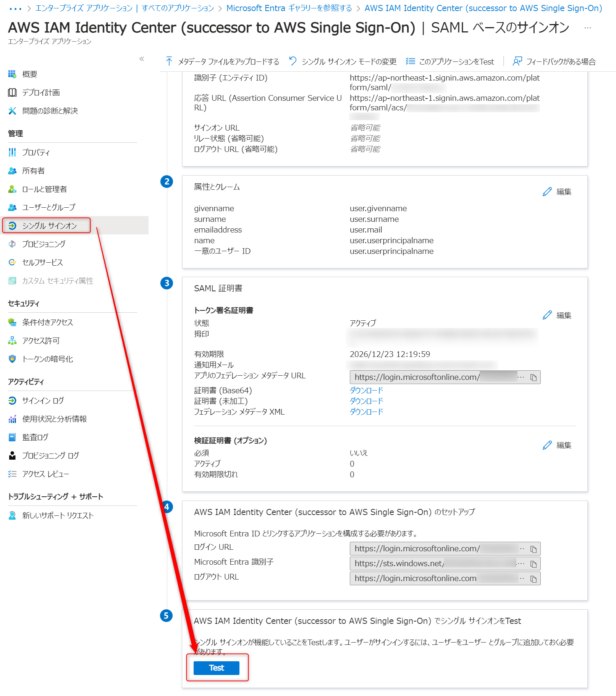Open the ユーザーとグループ icon
The height and width of the screenshot is (696, 616).
(12, 207)
